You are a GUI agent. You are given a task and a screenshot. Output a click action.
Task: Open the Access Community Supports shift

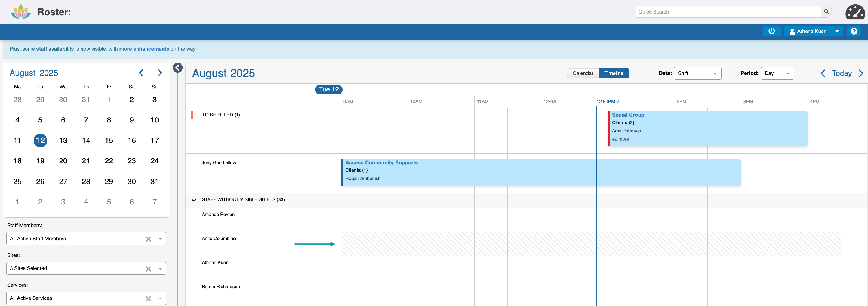tap(541, 172)
